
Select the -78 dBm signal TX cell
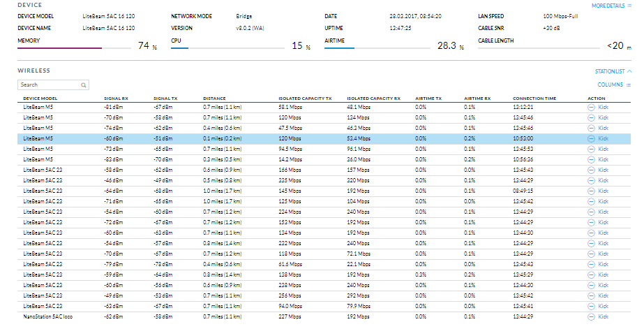(163, 265)
